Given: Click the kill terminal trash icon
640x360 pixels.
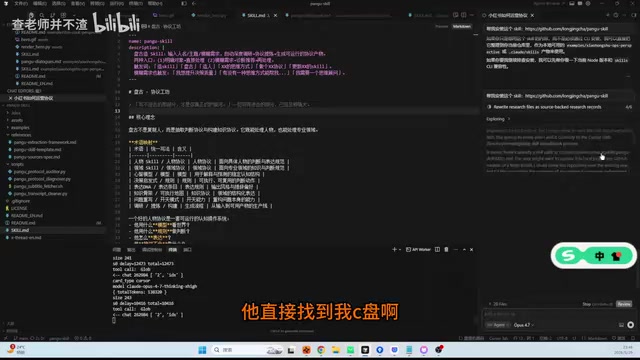Looking at the screenshot, I should point(446,249).
